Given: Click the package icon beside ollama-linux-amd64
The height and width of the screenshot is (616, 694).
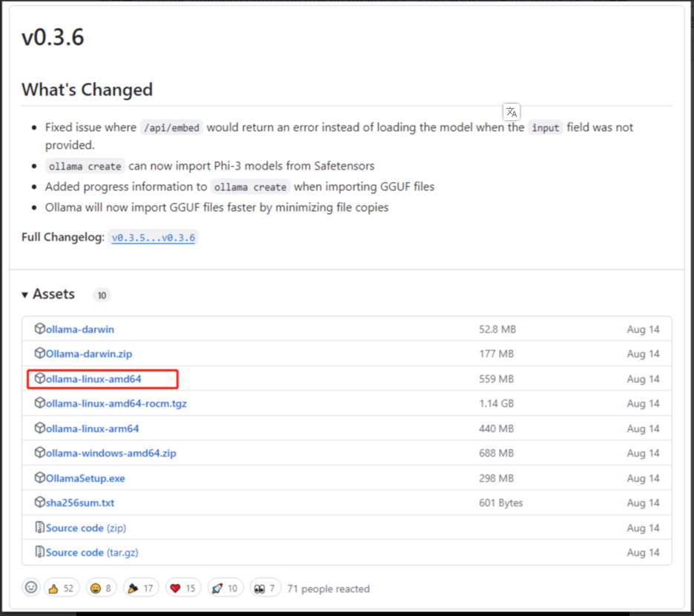Looking at the screenshot, I should pyautogui.click(x=40, y=378).
